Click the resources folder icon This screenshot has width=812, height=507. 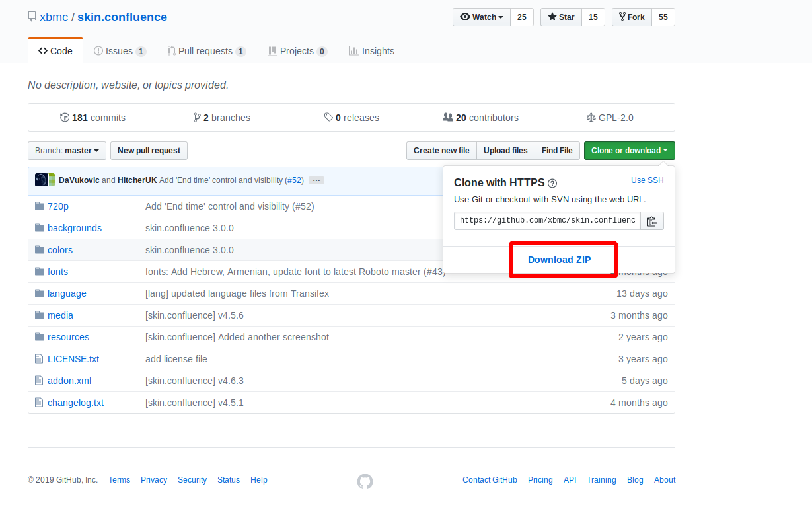click(40, 337)
